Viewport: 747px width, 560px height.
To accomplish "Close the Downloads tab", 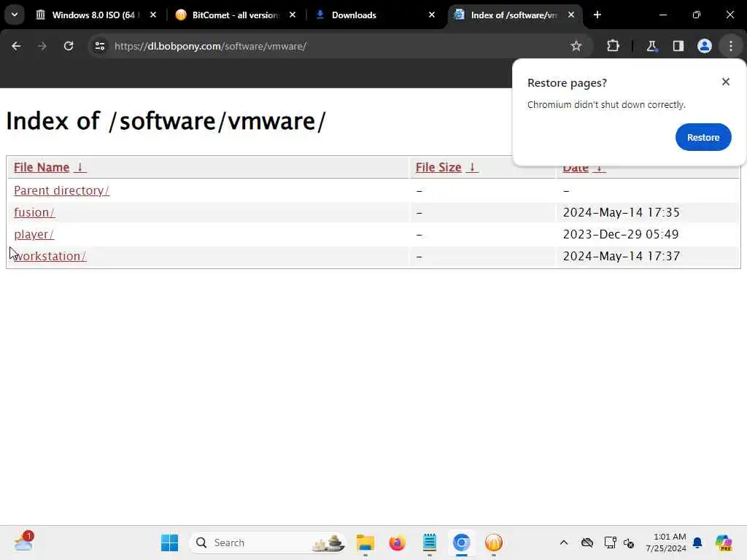I will click(x=432, y=15).
